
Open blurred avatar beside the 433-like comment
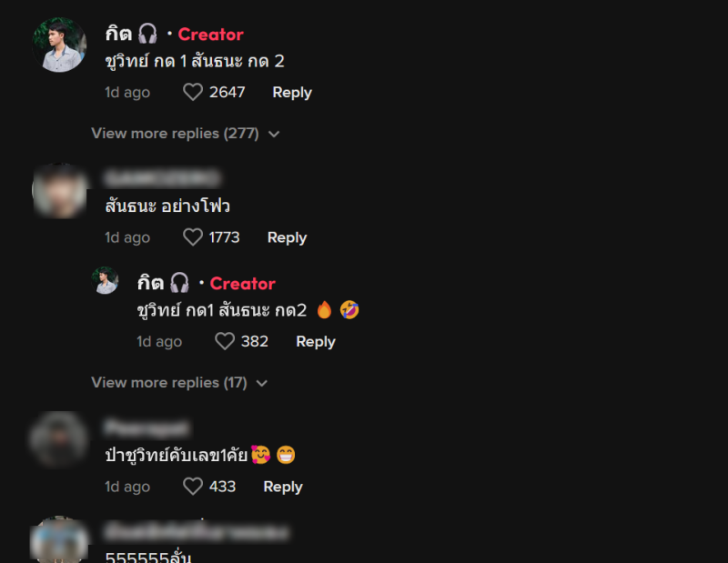click(59, 439)
